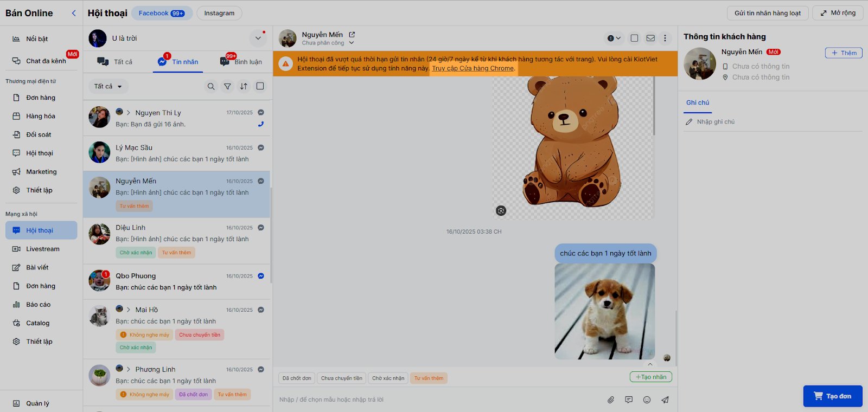
Task: Open Đơn hàng under Thương mại điện tử
Action: click(x=41, y=98)
